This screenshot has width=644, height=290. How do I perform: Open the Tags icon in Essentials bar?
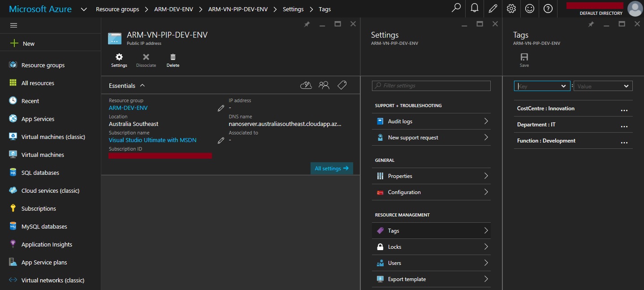[x=342, y=85]
